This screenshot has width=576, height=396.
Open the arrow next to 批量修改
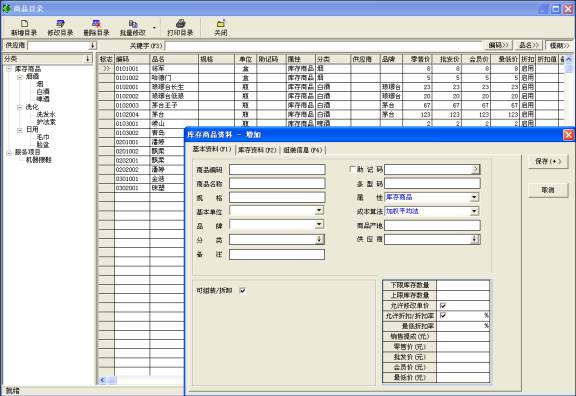[x=154, y=28]
